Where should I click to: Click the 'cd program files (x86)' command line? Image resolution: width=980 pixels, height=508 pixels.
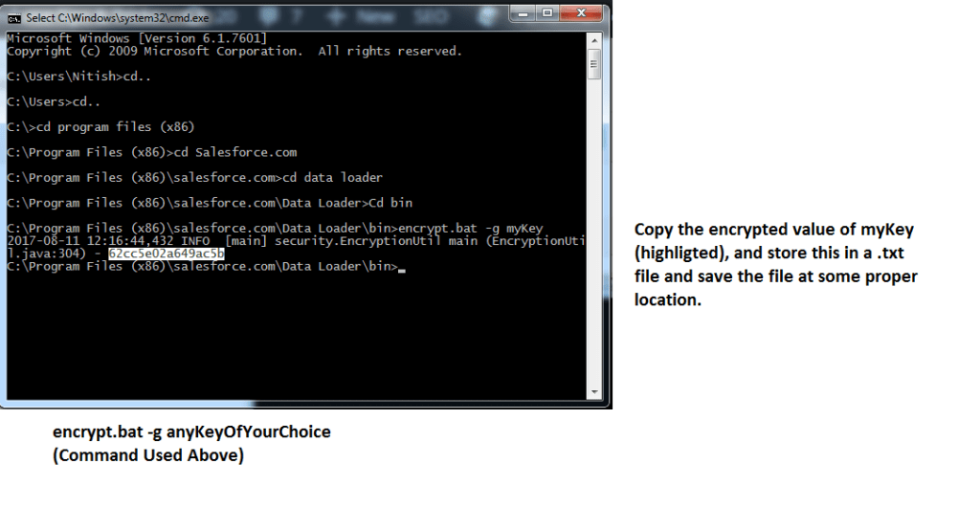(x=100, y=127)
